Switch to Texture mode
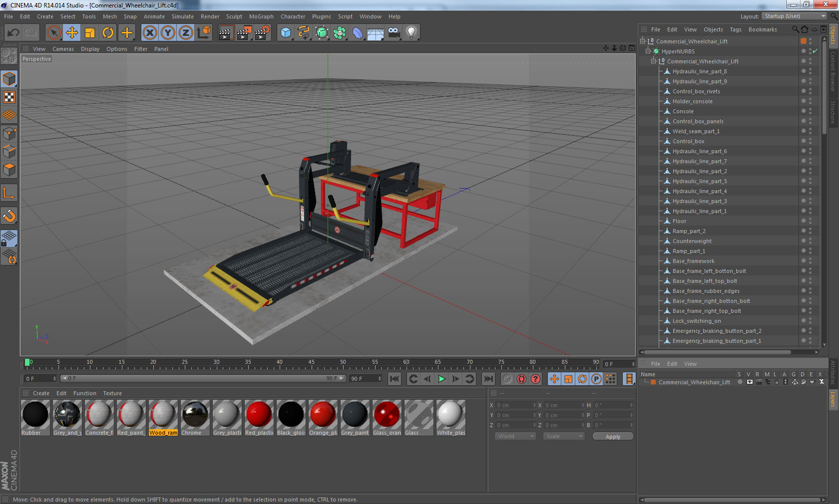Screen dimensions: 839x504 click(x=9, y=97)
